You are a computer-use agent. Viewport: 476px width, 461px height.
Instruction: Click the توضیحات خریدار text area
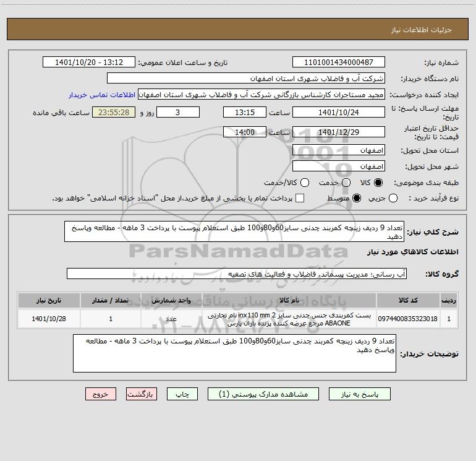234,353
